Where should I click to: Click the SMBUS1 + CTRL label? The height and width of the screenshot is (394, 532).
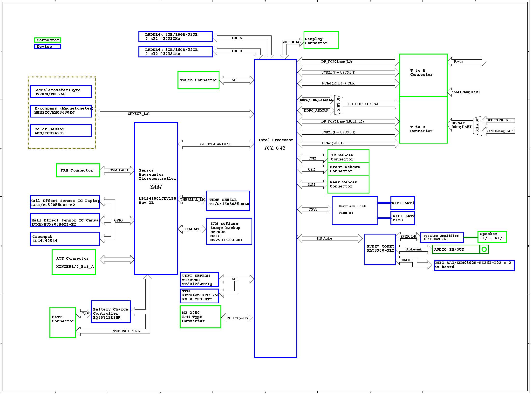pos(126,331)
